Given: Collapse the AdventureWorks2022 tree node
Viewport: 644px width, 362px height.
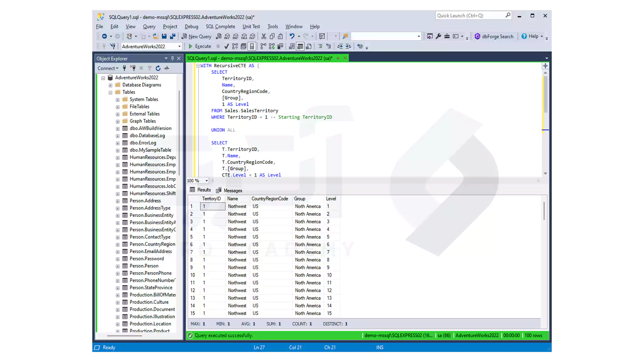Looking at the screenshot, I should point(103,78).
